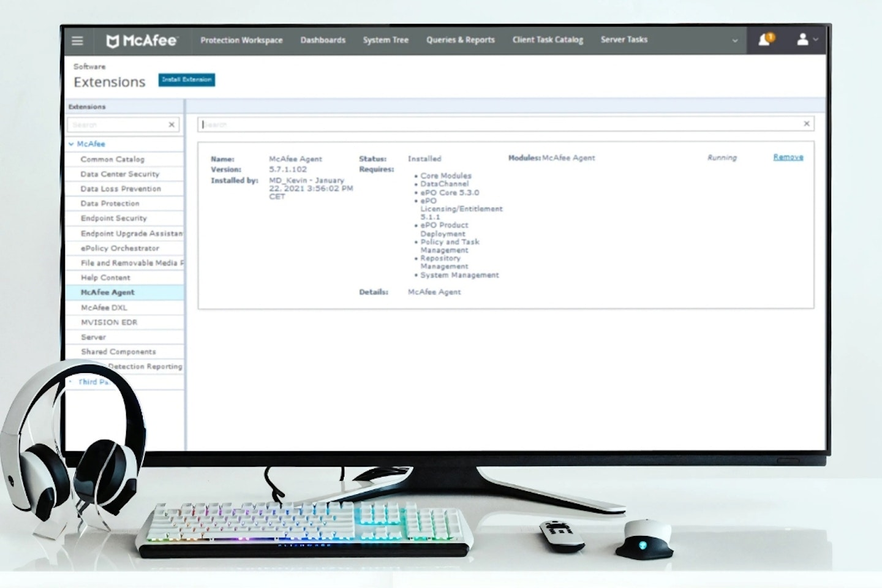
Task: Click the version value 5.7.1.102
Action: pos(288,169)
